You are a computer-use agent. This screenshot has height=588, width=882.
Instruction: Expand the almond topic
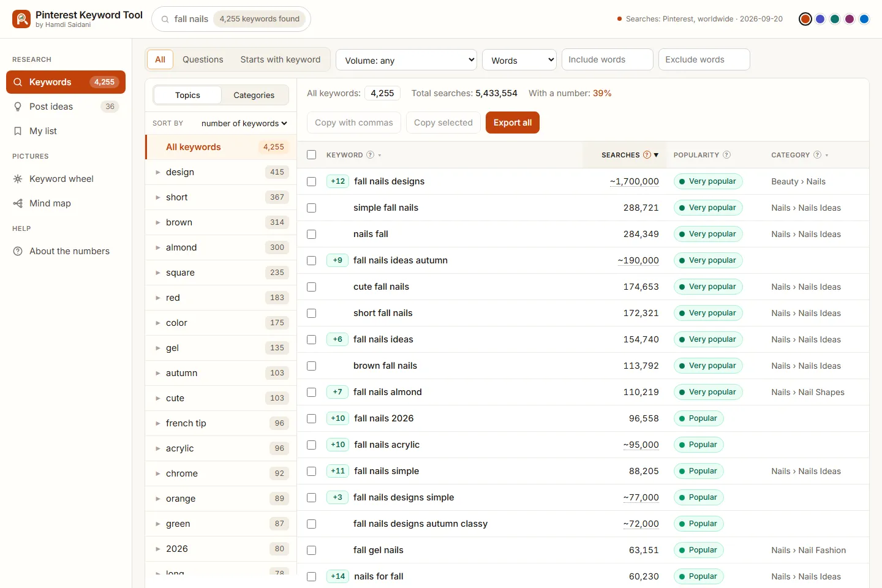click(157, 247)
